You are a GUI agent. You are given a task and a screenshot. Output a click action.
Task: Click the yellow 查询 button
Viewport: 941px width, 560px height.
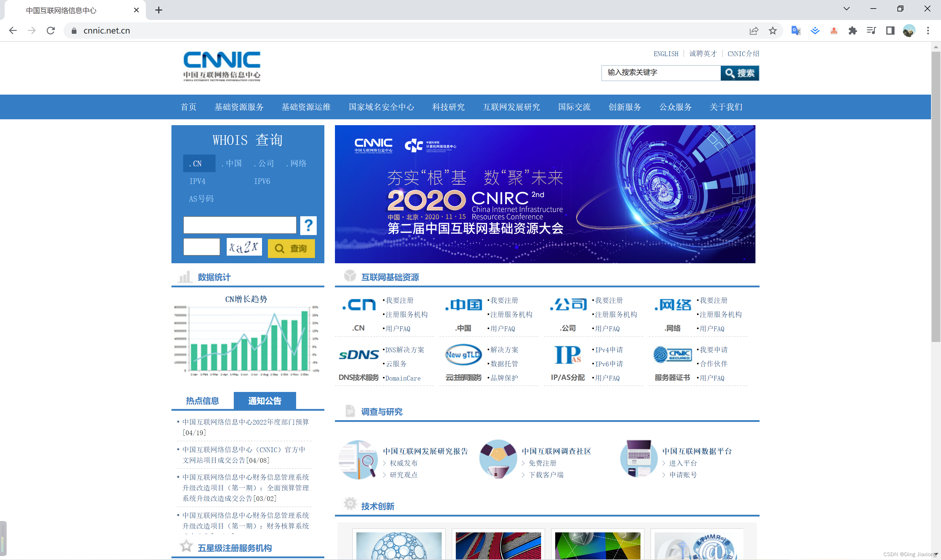[291, 248]
